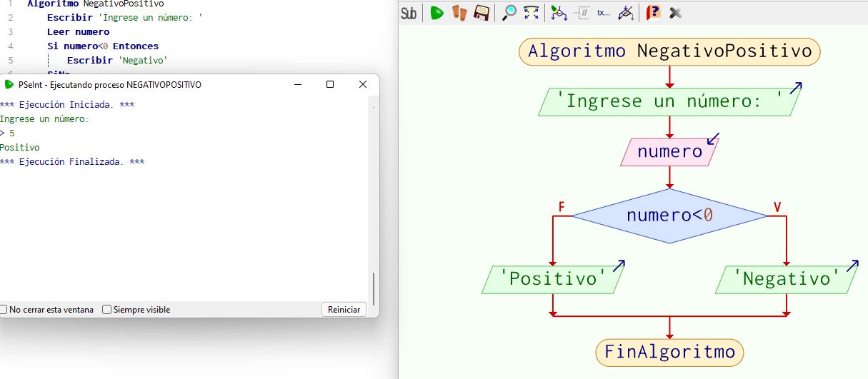Click the magnifying glass zoom icon
The image size is (868, 379).
(509, 13)
